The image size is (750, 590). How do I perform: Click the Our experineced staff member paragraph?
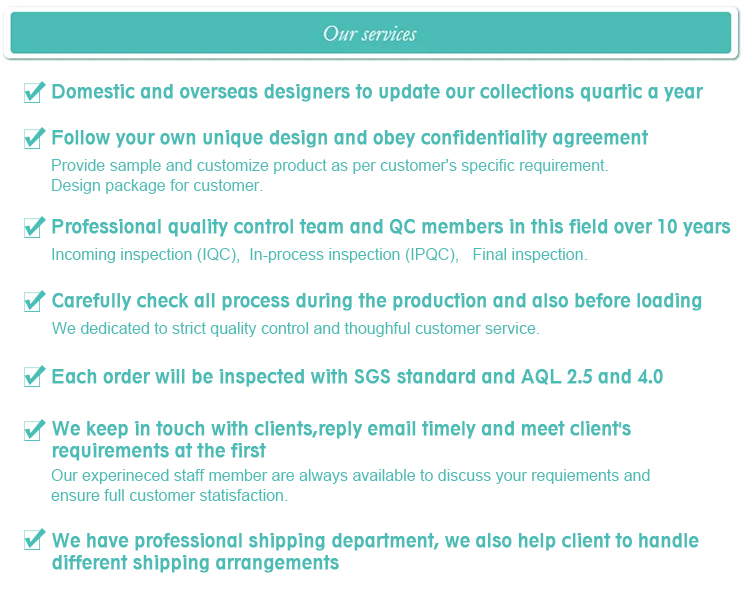(x=351, y=486)
